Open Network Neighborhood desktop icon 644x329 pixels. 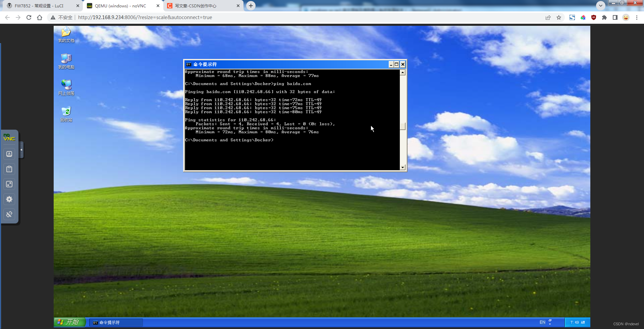[x=66, y=88]
